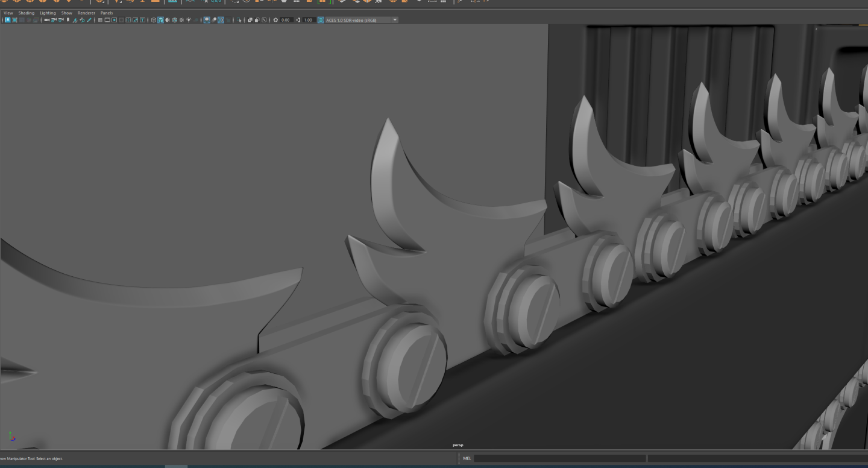This screenshot has width=868, height=468.
Task: Toggle the Depth of Field icon
Action: pos(228,20)
